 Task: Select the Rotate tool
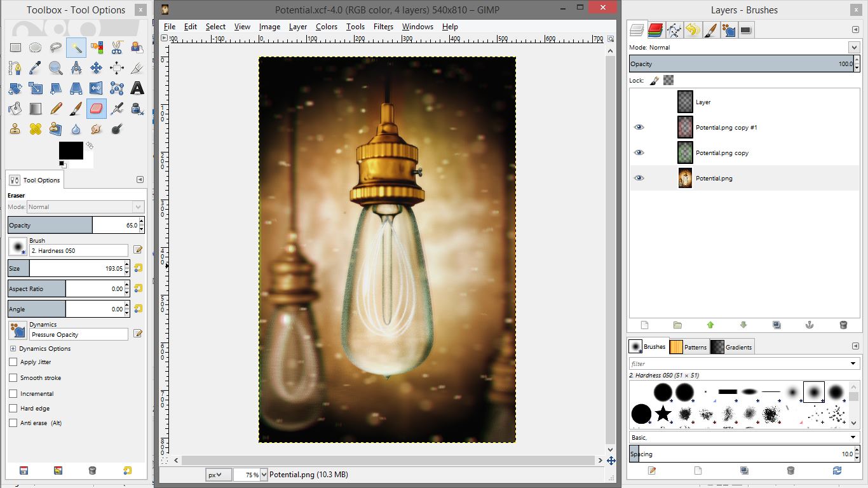click(x=15, y=88)
